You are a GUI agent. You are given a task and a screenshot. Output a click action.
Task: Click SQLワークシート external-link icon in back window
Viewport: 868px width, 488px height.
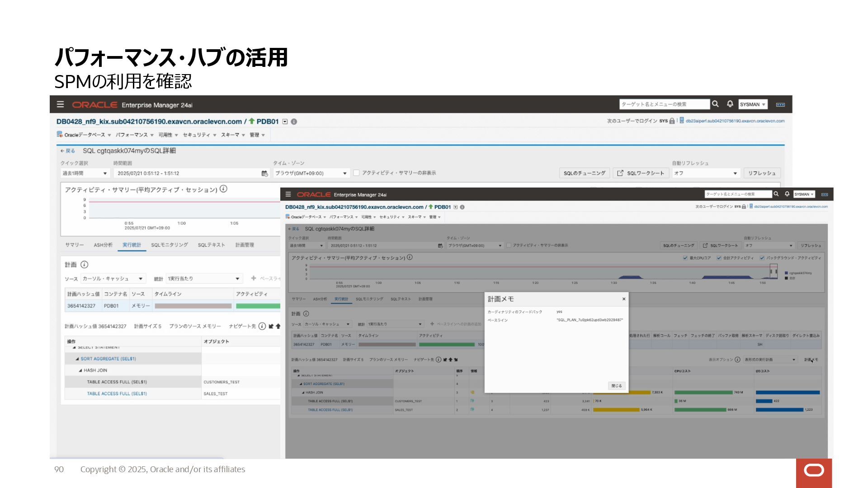620,173
